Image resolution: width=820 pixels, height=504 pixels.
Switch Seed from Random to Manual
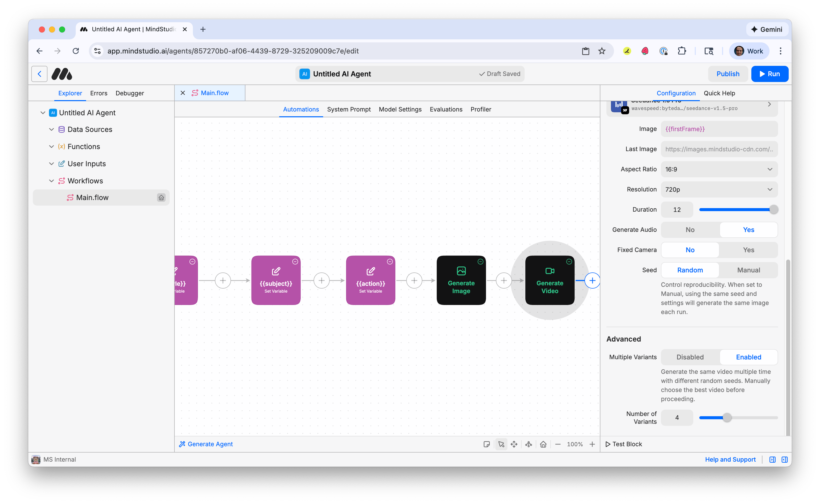point(748,270)
